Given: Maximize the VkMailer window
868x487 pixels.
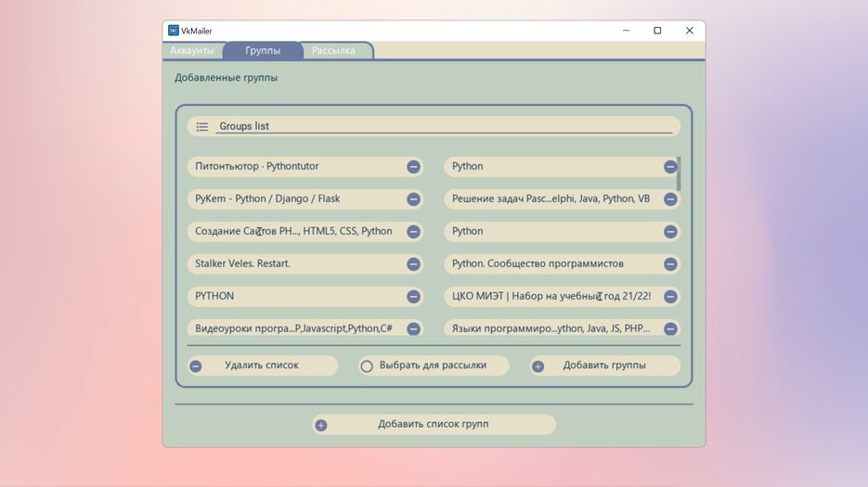Looking at the screenshot, I should coord(657,31).
